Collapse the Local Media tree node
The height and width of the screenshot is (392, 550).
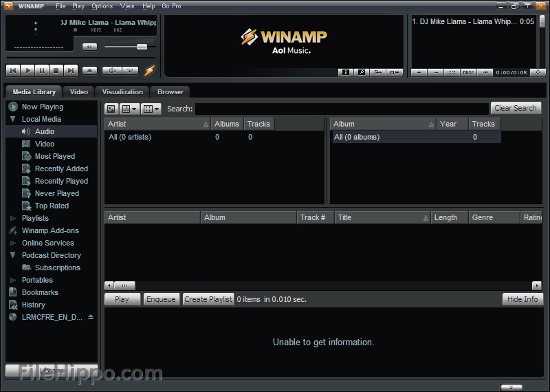(x=13, y=119)
